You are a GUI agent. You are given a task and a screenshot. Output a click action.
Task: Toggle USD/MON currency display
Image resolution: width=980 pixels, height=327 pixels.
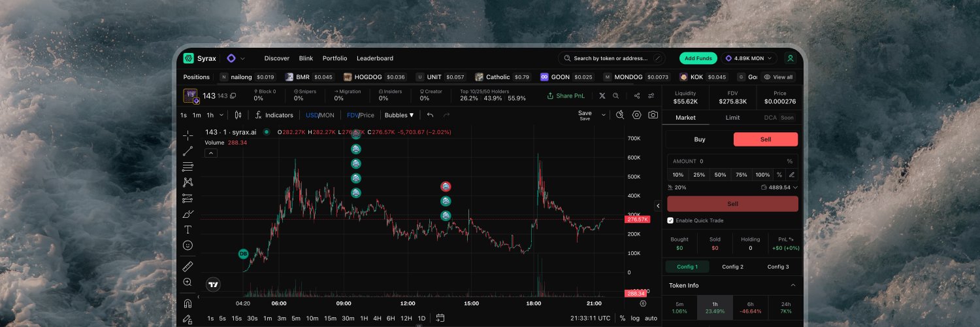click(320, 115)
